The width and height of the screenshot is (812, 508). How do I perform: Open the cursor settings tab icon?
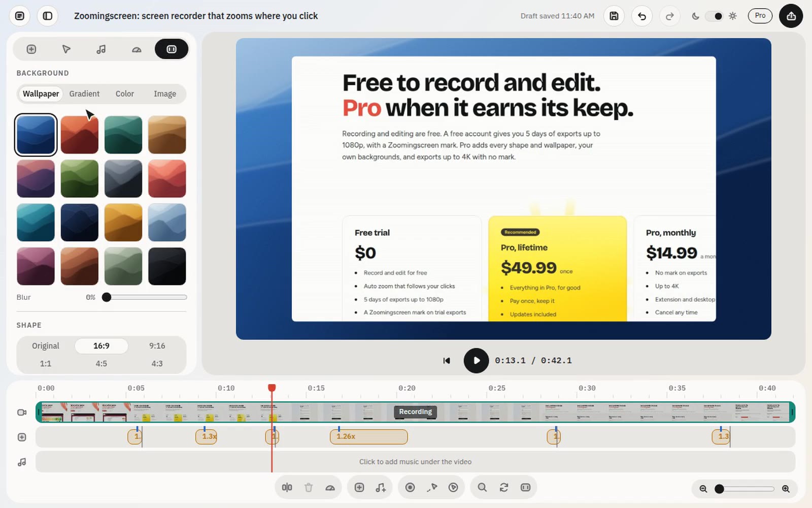coord(66,49)
